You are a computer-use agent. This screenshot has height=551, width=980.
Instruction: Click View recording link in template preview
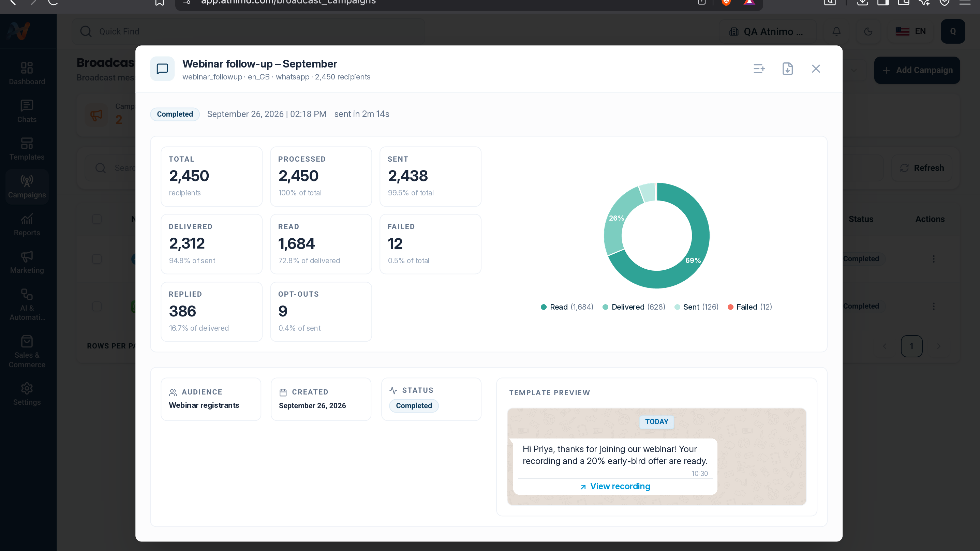pos(615,486)
